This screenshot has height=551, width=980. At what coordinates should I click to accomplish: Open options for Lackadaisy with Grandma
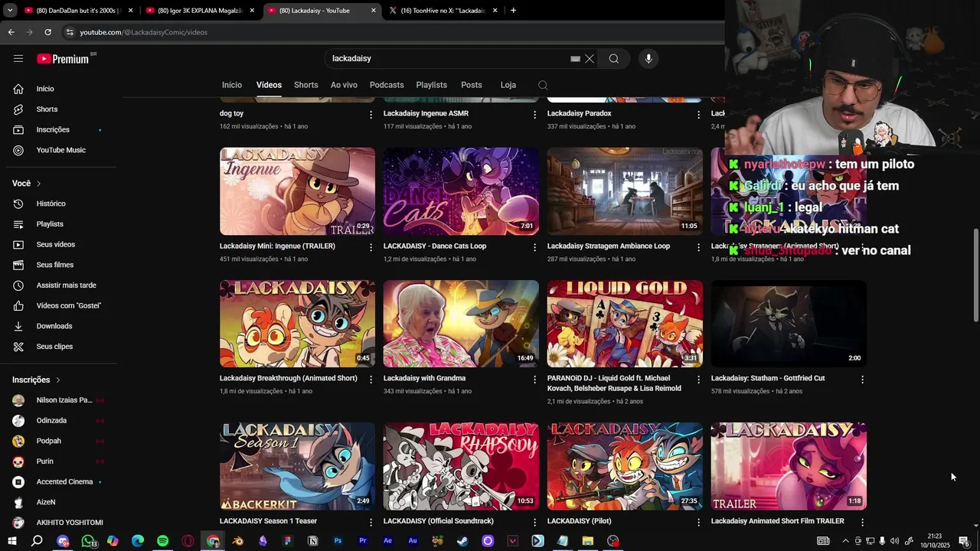(x=535, y=380)
